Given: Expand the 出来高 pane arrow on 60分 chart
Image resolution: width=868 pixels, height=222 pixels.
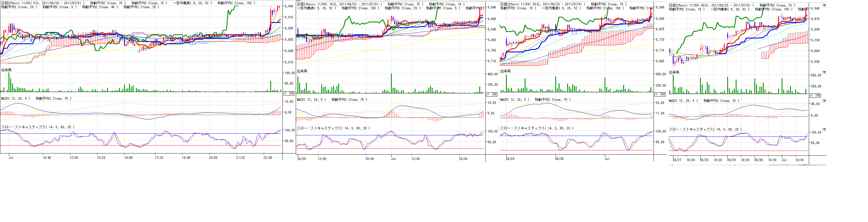Looking at the screenshot, I should tap(825, 72).
